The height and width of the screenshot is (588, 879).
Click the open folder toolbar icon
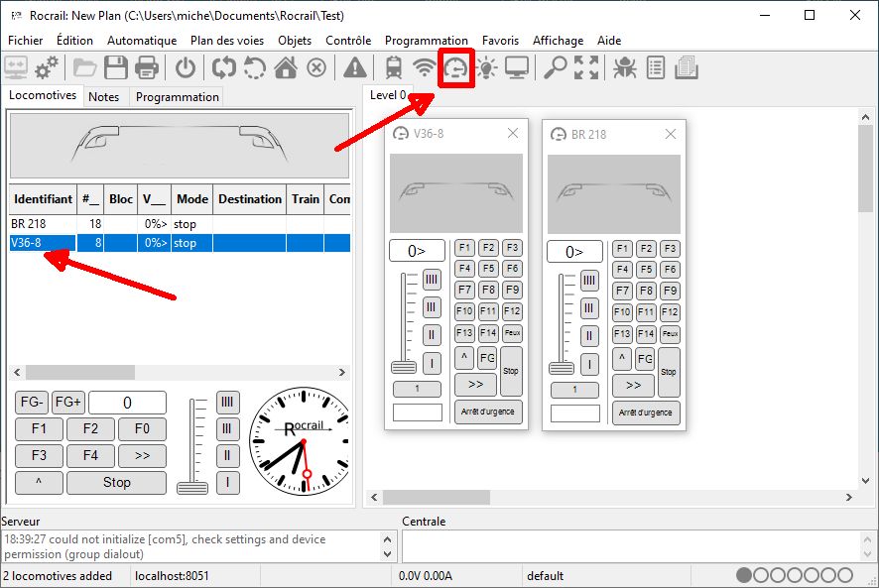(x=84, y=67)
